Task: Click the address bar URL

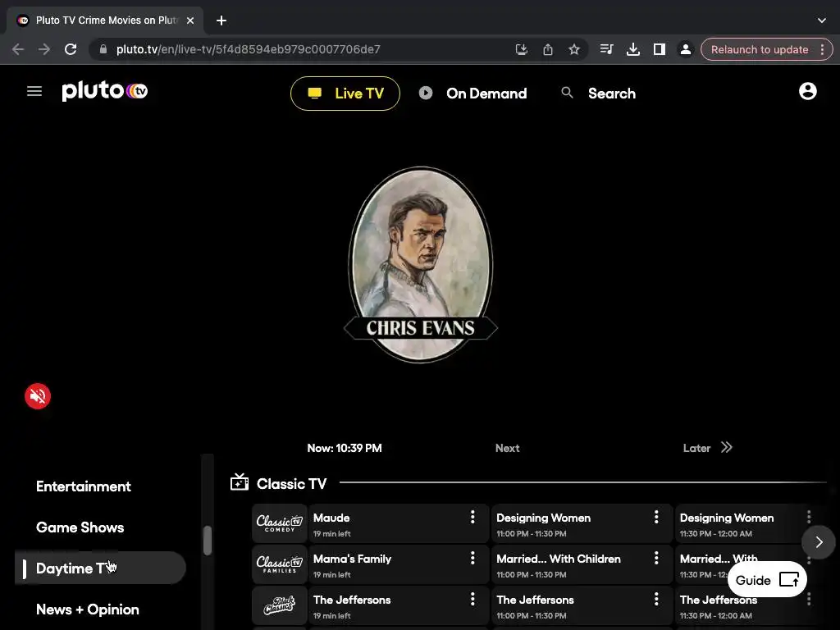Action: point(248,49)
